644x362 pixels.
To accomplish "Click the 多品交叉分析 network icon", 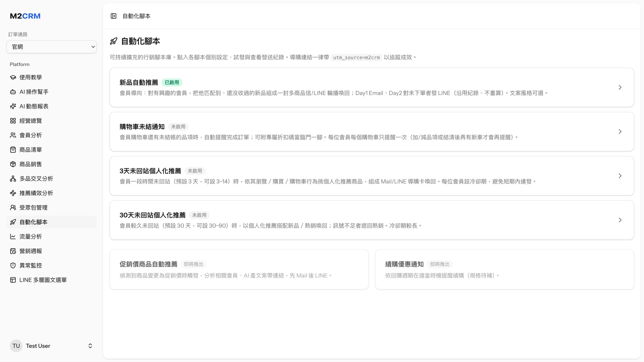I will [x=13, y=179].
